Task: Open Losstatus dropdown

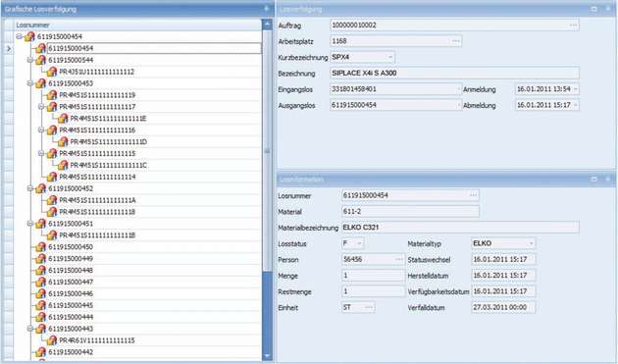Action: coord(359,243)
